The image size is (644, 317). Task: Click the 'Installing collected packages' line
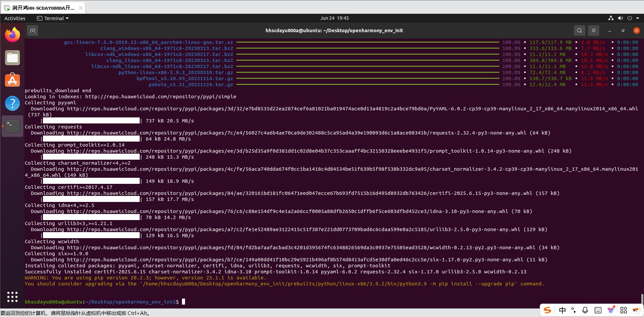208,266
